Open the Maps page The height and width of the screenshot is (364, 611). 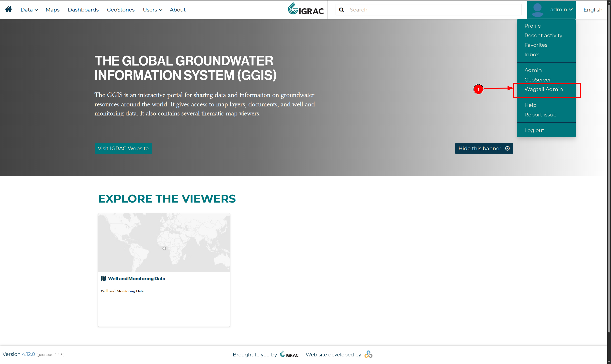pyautogui.click(x=53, y=10)
